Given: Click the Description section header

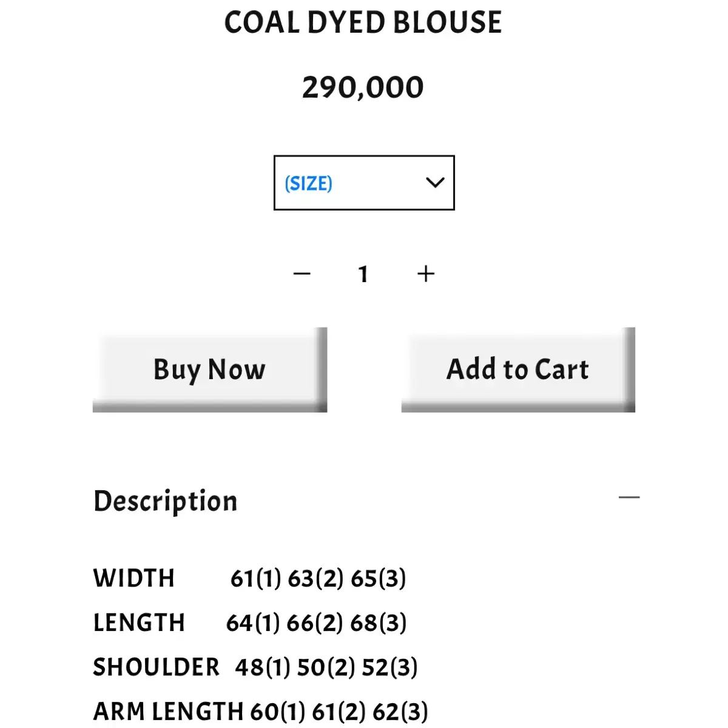Looking at the screenshot, I should pos(164,500).
